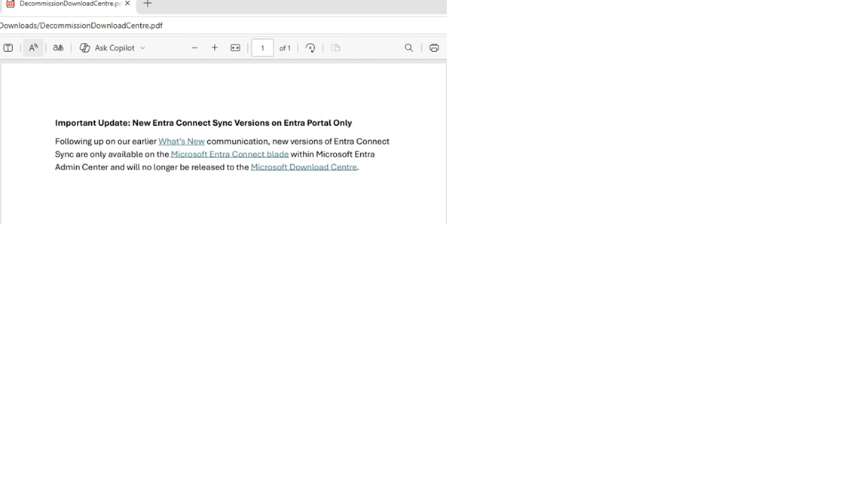Start Read aloud for the PDF

[x=33, y=47]
